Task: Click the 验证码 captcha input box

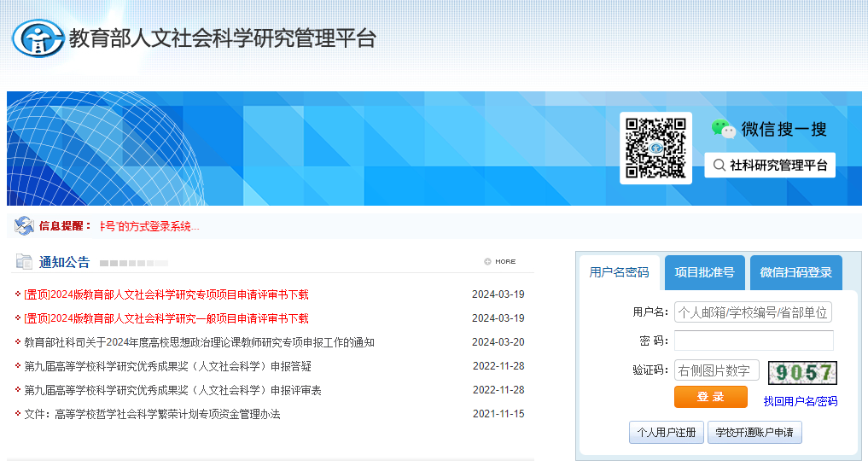Action: point(716,370)
